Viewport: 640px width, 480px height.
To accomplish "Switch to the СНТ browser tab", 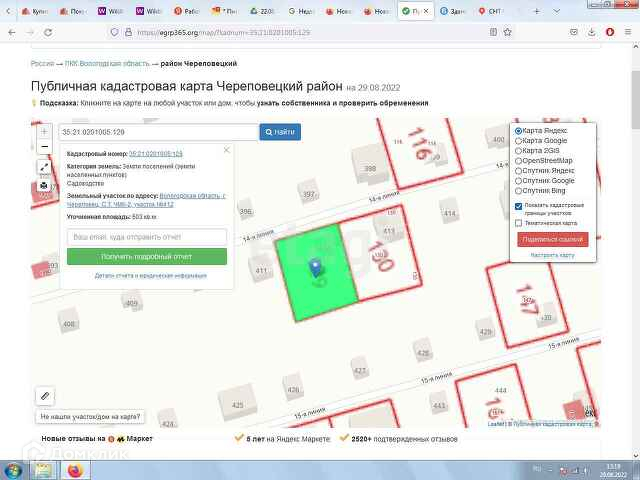I will [x=490, y=11].
